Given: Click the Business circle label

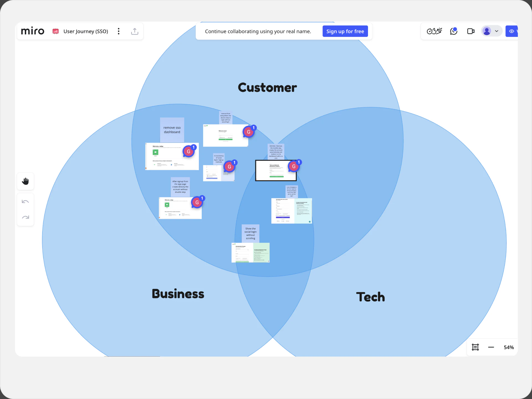Looking at the screenshot, I should click(178, 294).
